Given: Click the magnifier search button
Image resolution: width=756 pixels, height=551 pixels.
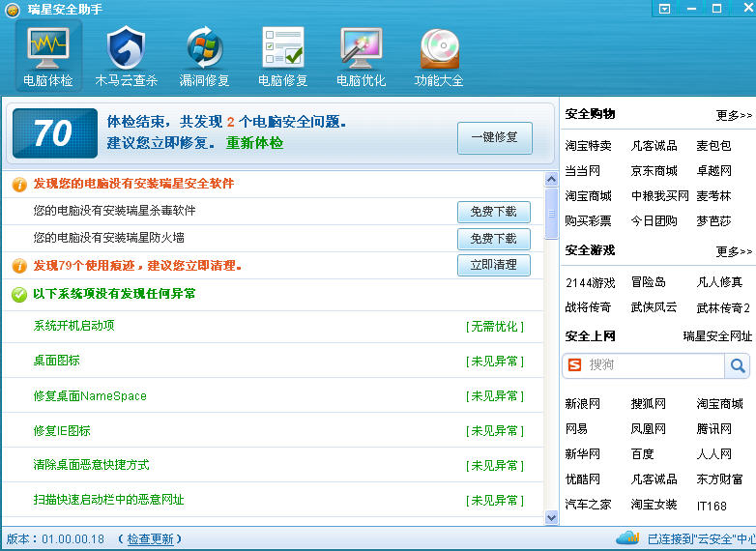Looking at the screenshot, I should point(738,366).
